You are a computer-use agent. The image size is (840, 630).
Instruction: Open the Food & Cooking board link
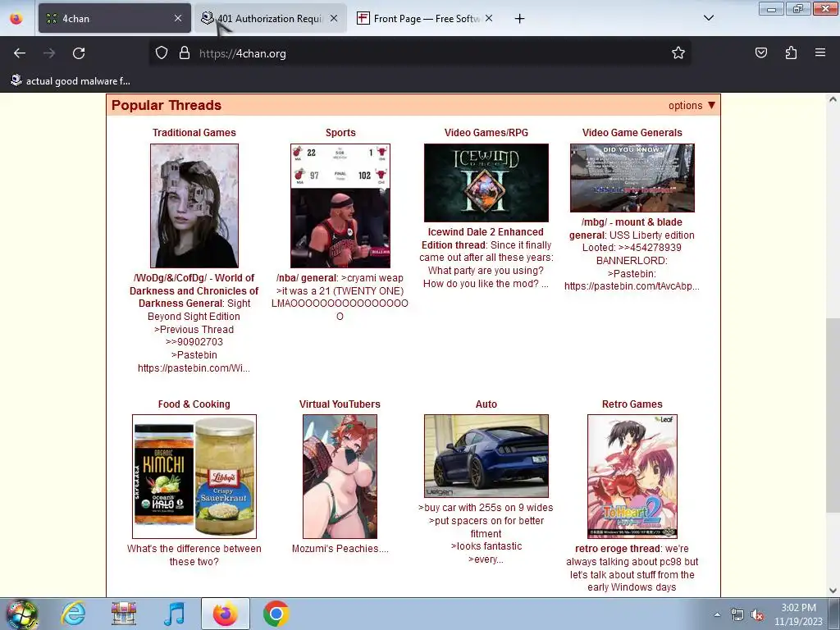(194, 404)
